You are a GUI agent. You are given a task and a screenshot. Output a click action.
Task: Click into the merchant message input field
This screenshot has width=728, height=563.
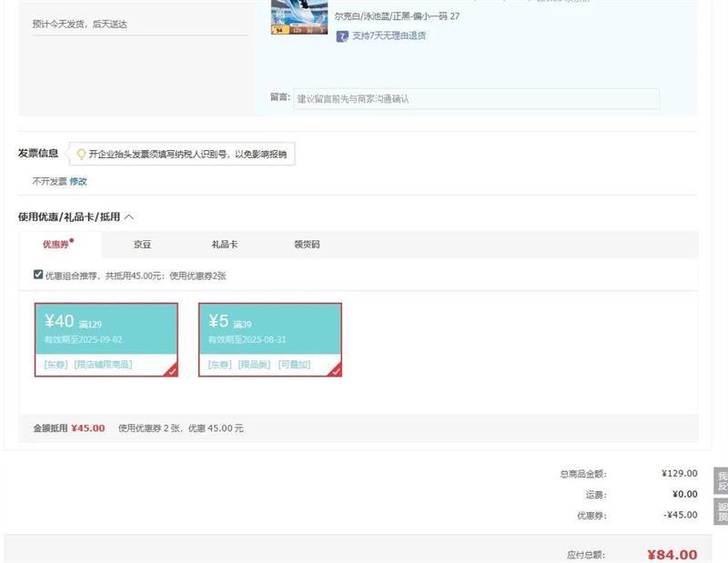click(476, 98)
